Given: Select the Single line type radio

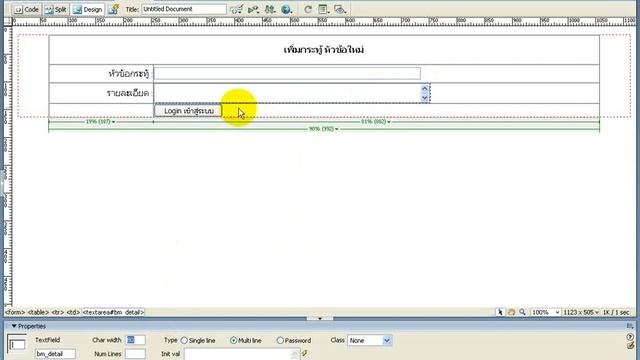Looking at the screenshot, I should point(184,340).
